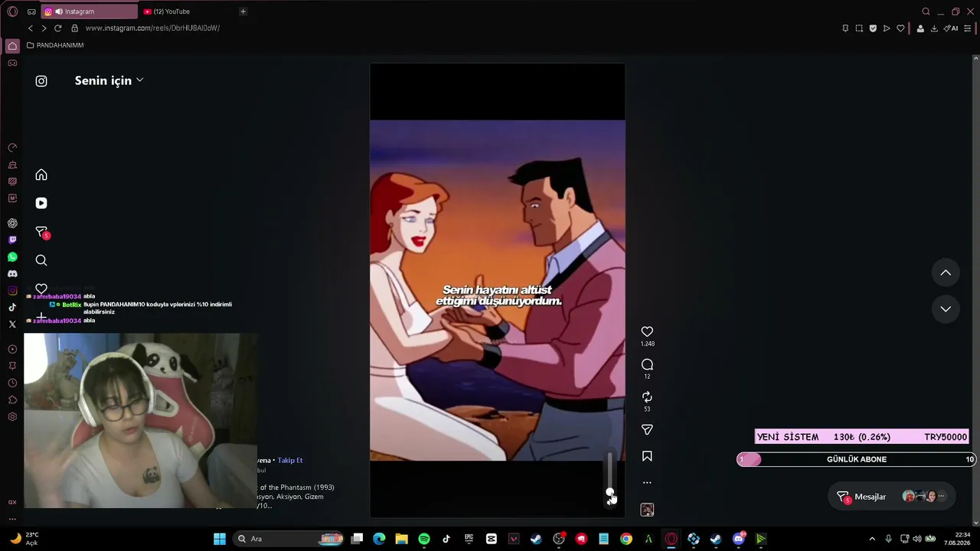Switch to the Instagram browser tab

coord(90,11)
